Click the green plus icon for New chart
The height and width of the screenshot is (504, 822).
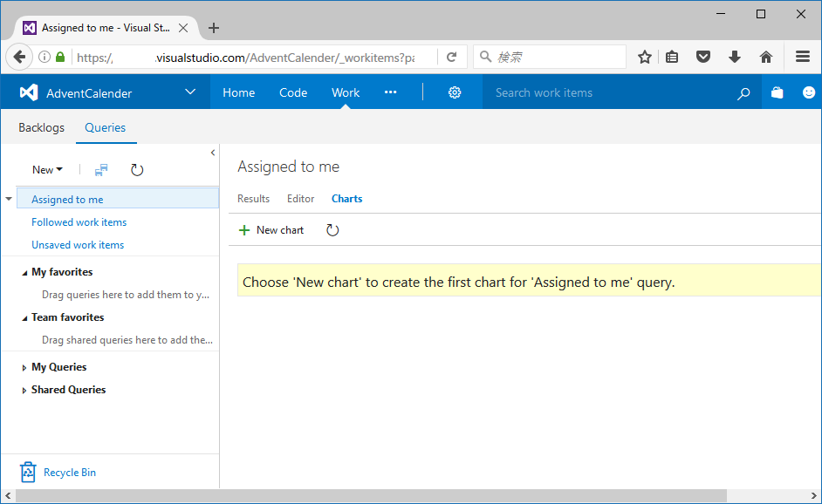[244, 230]
